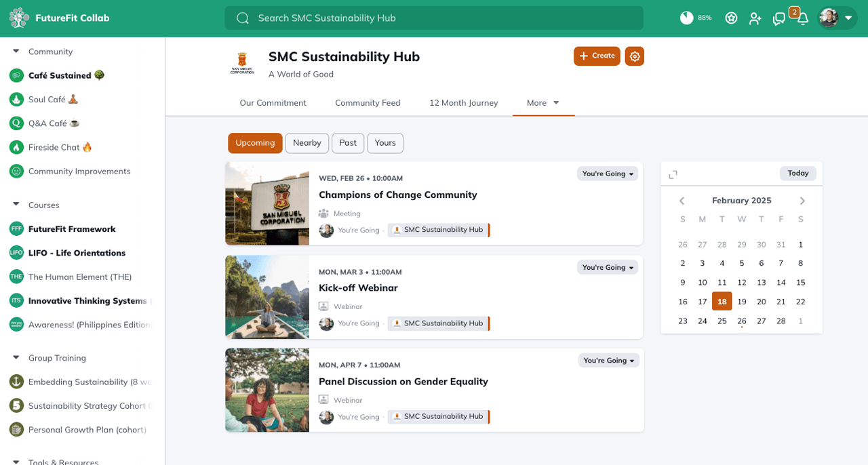Screen dimensions: 868x465
Task: Go to next month in calendar
Action: coord(802,201)
